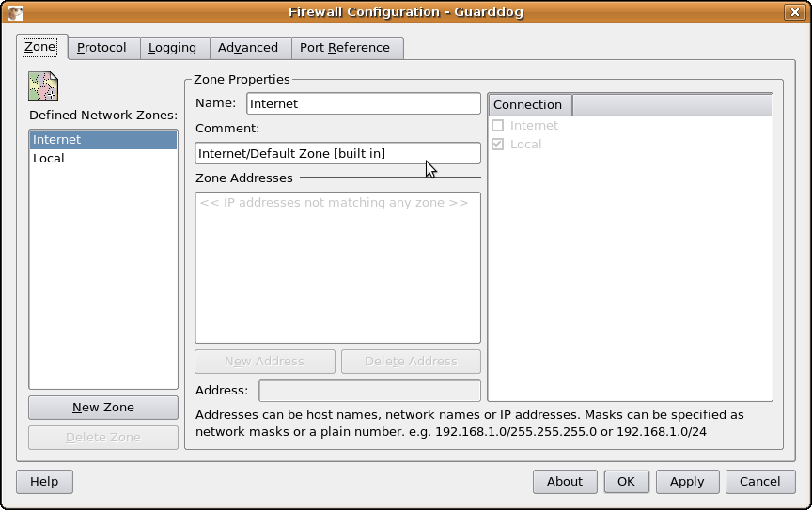This screenshot has height=510, width=812.
Task: Switch to the Protocol tab
Action: tap(101, 47)
